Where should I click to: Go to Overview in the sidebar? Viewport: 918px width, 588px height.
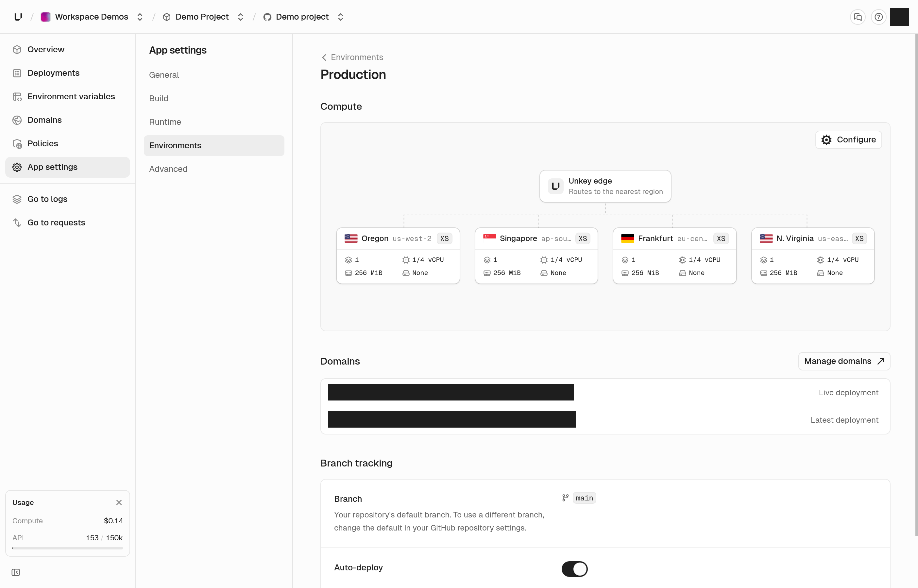[68, 50]
